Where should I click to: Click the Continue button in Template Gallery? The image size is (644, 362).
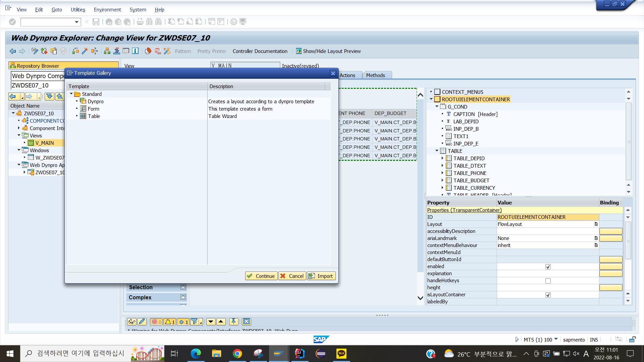tap(261, 276)
